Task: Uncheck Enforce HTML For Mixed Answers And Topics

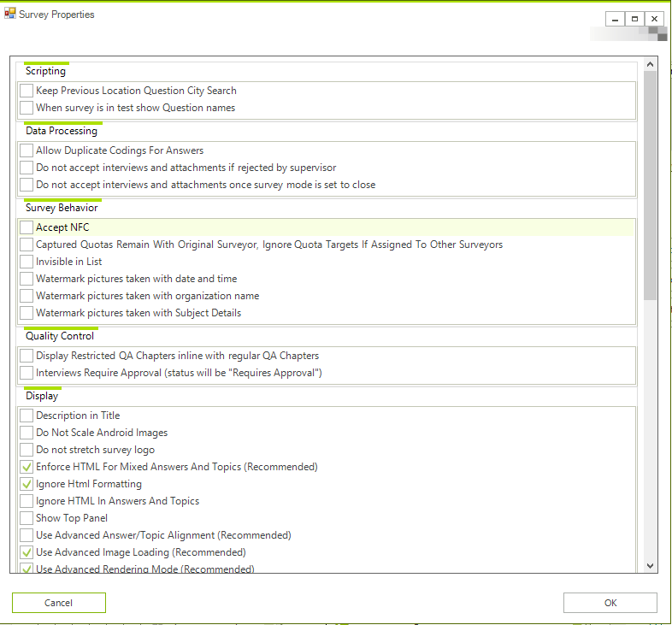Action: (27, 467)
